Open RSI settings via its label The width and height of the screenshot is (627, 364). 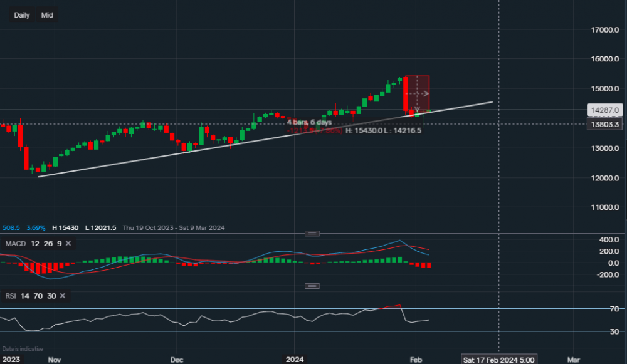(13, 295)
